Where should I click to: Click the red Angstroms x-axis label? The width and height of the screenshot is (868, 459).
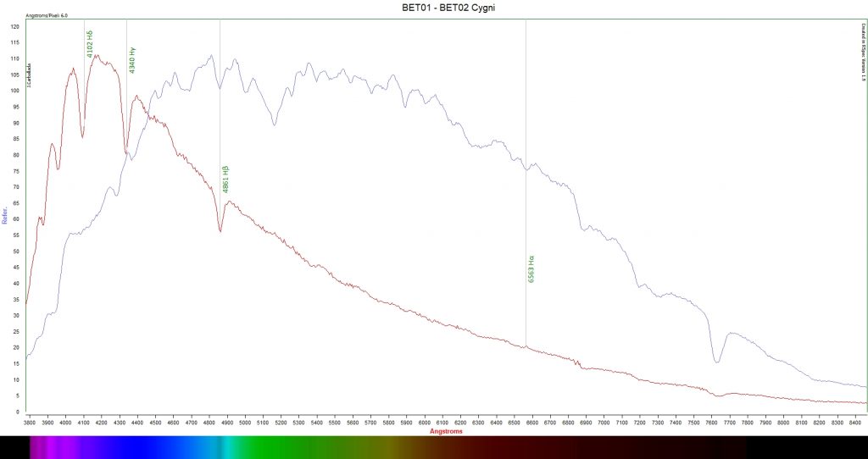pos(448,430)
